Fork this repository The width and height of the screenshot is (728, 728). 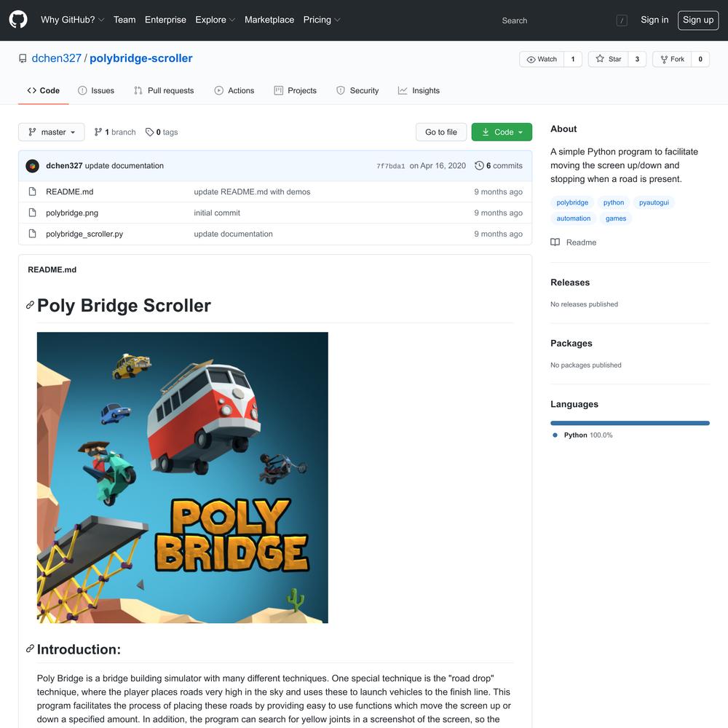tap(672, 59)
